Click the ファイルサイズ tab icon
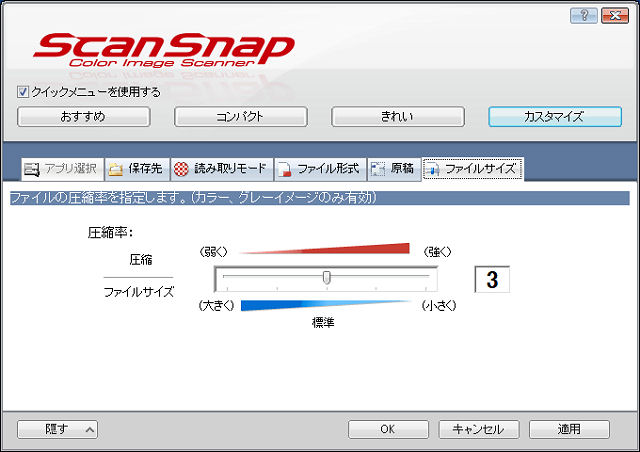The width and height of the screenshot is (640, 452). (432, 169)
